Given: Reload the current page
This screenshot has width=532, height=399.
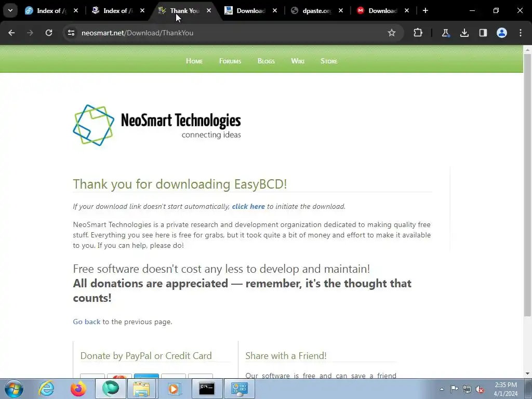Looking at the screenshot, I should 49,33.
